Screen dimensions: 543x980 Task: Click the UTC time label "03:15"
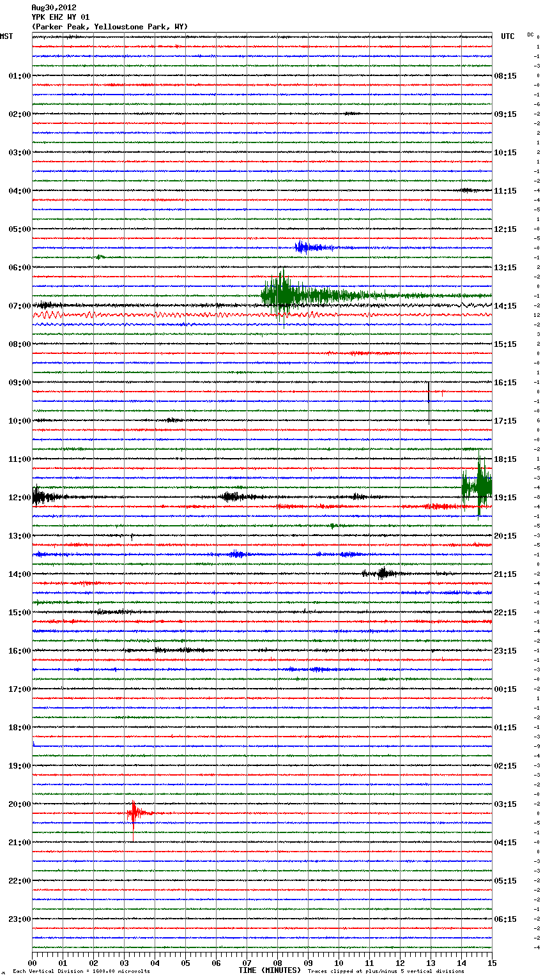point(505,804)
